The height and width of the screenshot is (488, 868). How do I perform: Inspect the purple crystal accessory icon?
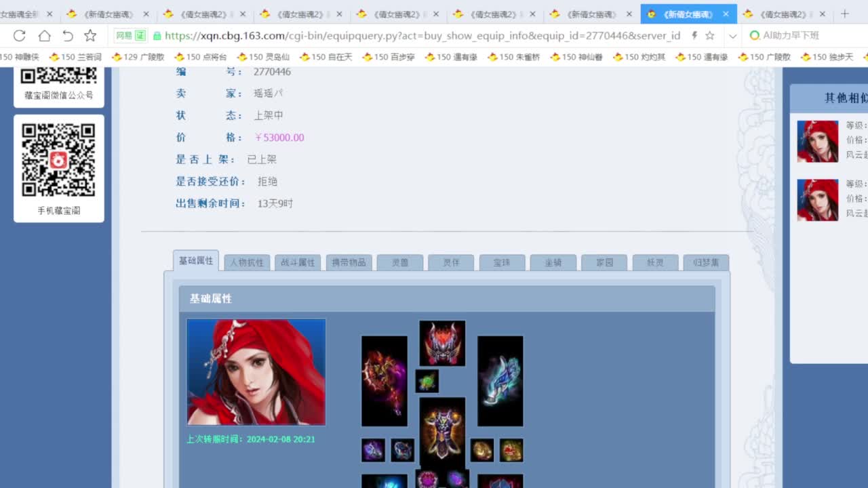pyautogui.click(x=373, y=450)
